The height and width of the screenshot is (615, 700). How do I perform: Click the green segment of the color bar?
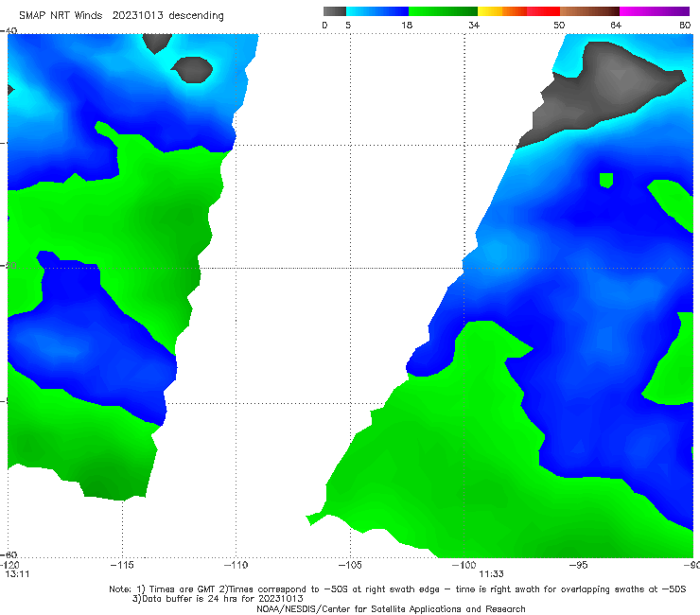click(443, 11)
